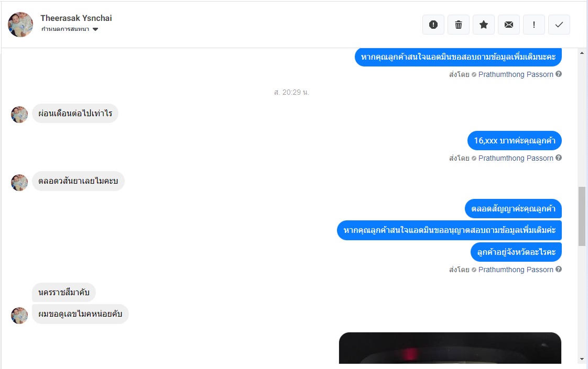Viewport: 588px width, 369px height.
Task: Mark conversation as spam with the exclamation octagon icon
Action: point(433,25)
